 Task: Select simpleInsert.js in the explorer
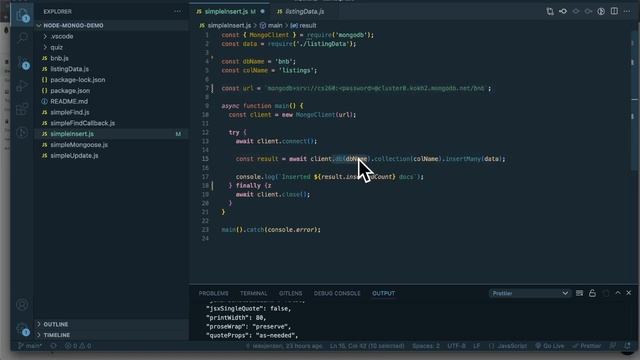(111, 134)
